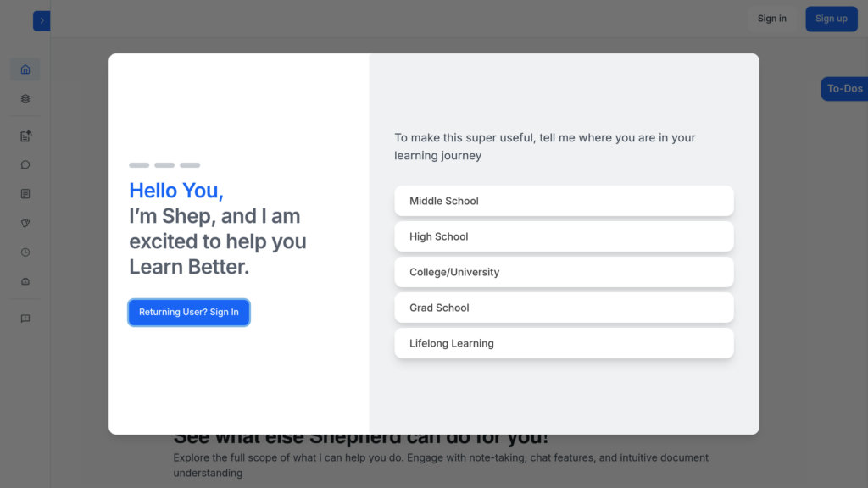The height and width of the screenshot is (488, 868).
Task: Choose the Grad School option
Action: pos(564,308)
